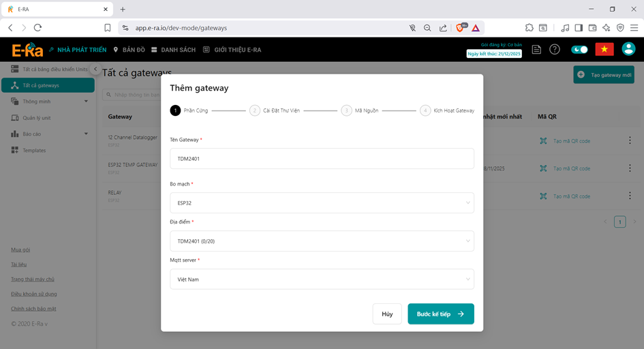Viewport: 644px width, 349px height.
Task: Select BẢN ĐỒ in top navigation
Action: pos(129,50)
